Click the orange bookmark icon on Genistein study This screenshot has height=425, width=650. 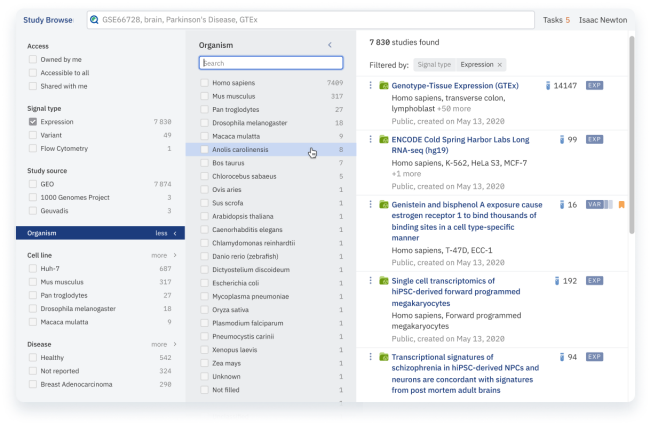(621, 205)
